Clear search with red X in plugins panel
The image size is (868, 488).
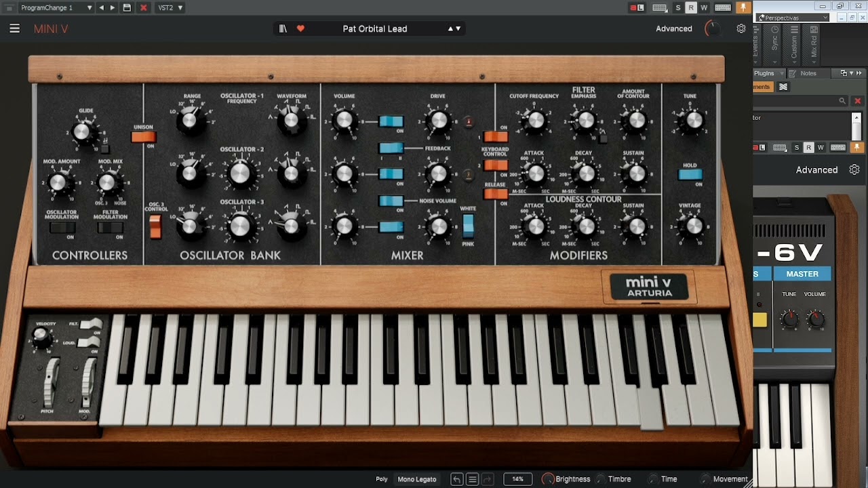pyautogui.click(x=857, y=101)
